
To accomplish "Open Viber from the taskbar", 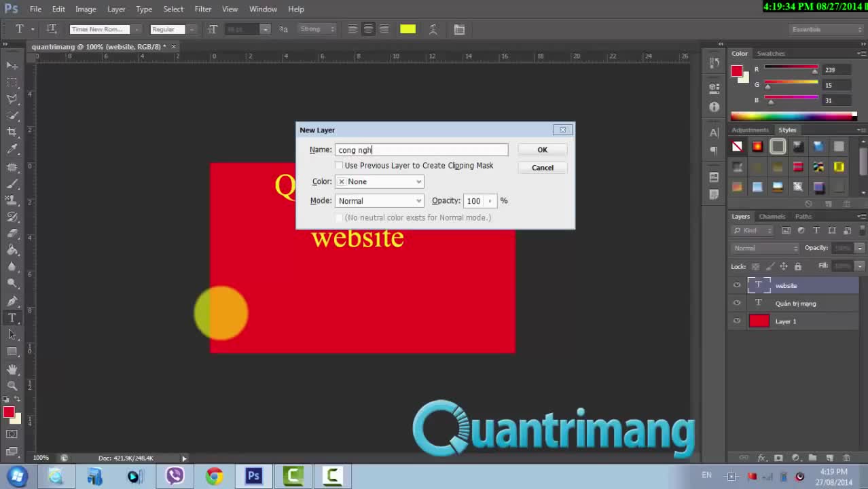I will tap(175, 476).
